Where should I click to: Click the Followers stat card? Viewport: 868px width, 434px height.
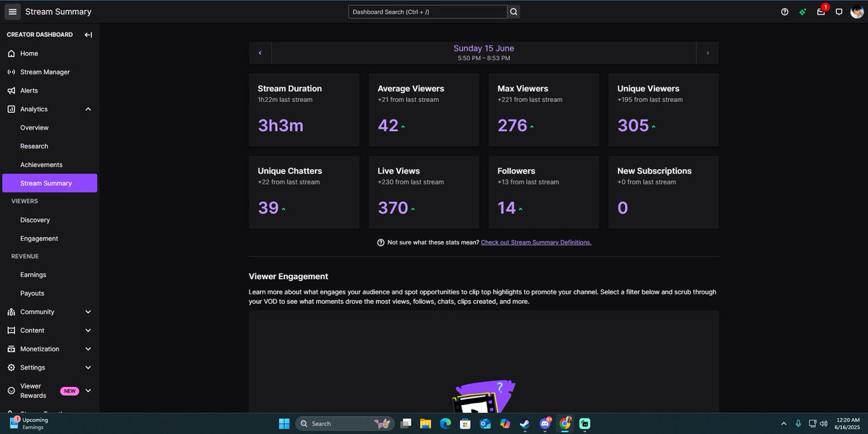(544, 192)
